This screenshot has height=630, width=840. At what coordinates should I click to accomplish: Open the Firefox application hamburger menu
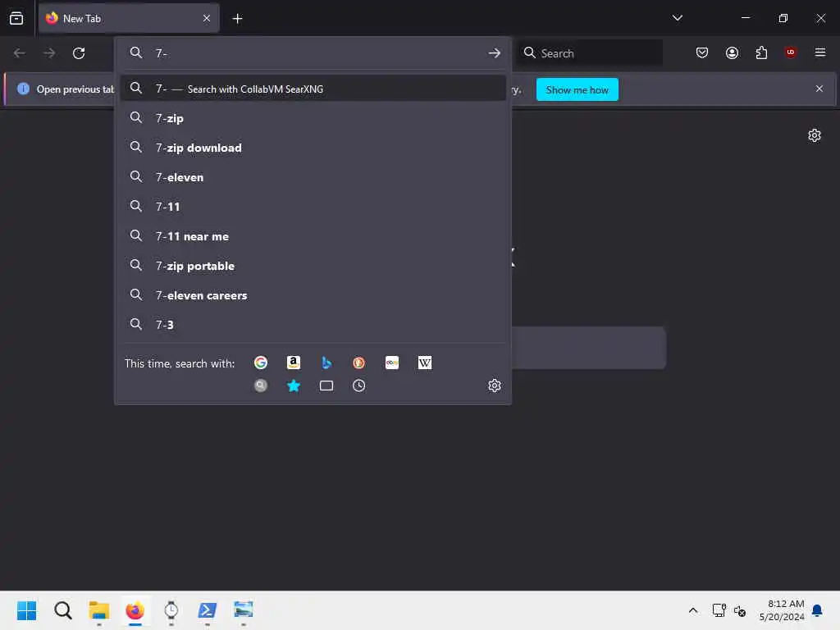pos(819,52)
